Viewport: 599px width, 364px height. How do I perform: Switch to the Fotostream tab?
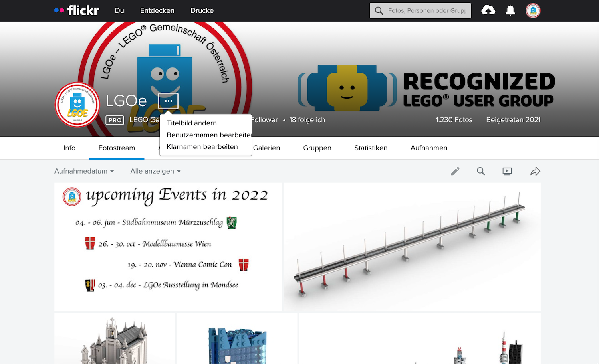click(x=117, y=148)
